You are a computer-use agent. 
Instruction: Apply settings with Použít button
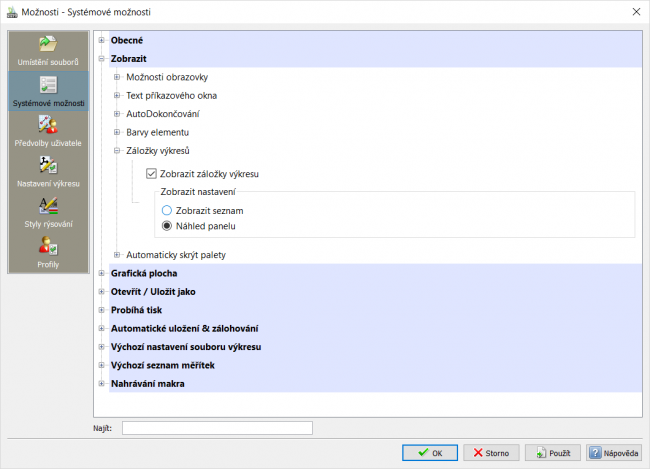pyautogui.click(x=553, y=452)
